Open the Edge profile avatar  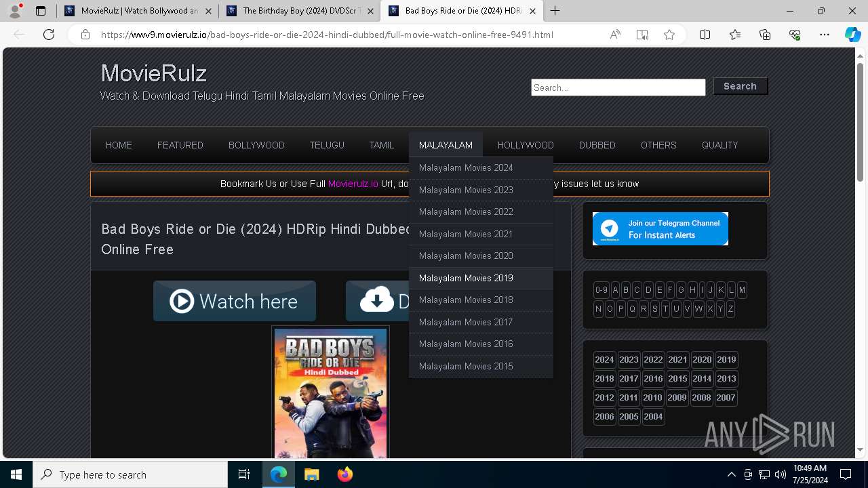[15, 11]
